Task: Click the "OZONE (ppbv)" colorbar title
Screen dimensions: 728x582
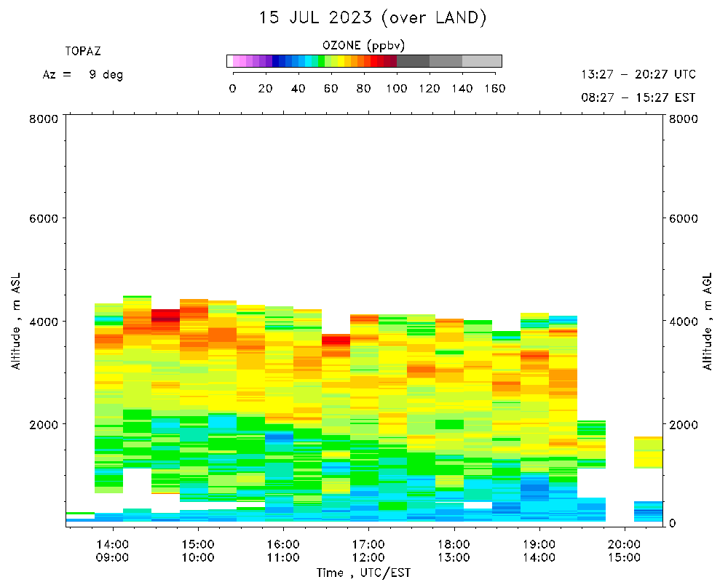Action: point(363,46)
